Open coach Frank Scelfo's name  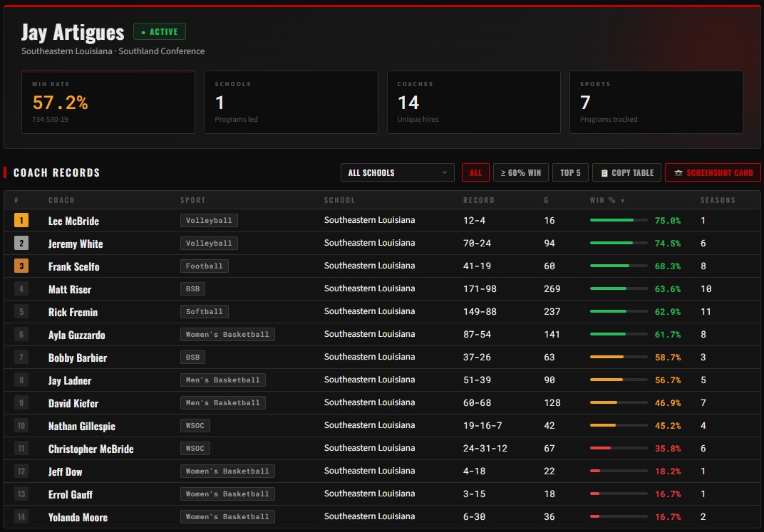coord(73,266)
